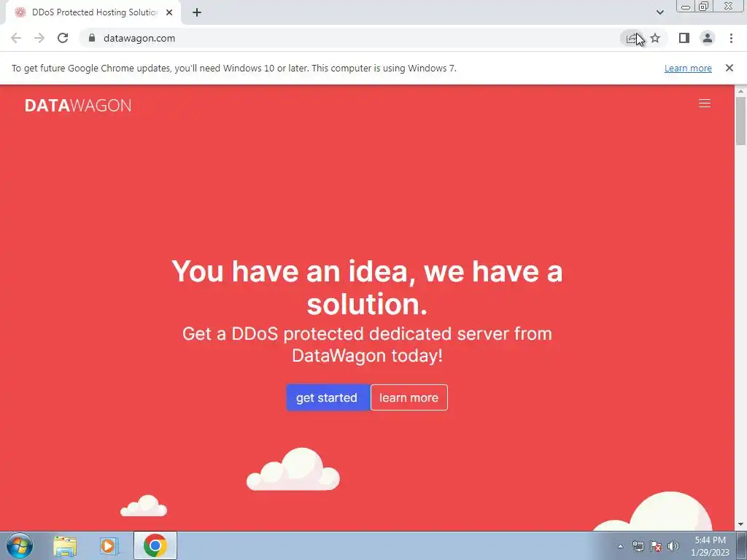Bookmark this tab with star icon
This screenshot has width=747, height=560.
[x=656, y=38]
